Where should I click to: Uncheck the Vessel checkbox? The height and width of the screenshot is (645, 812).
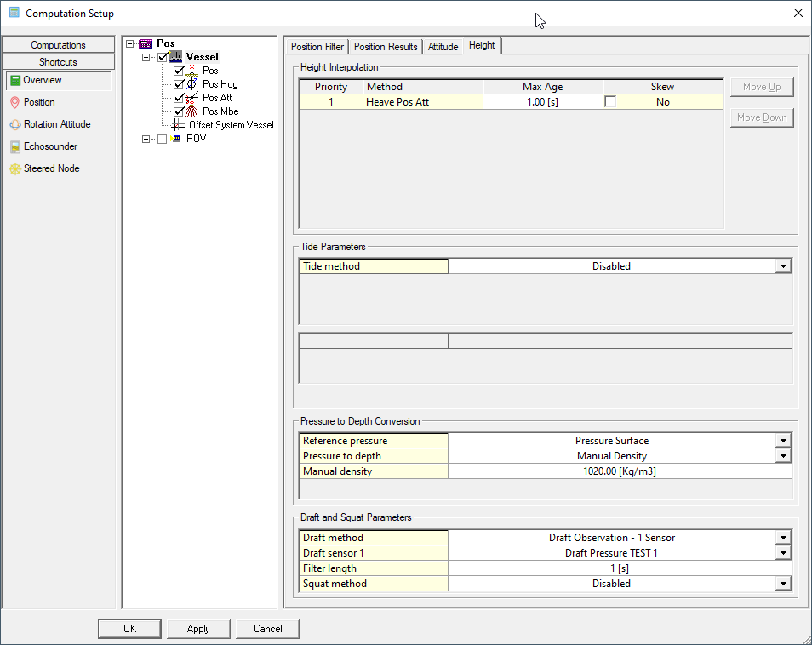point(163,57)
